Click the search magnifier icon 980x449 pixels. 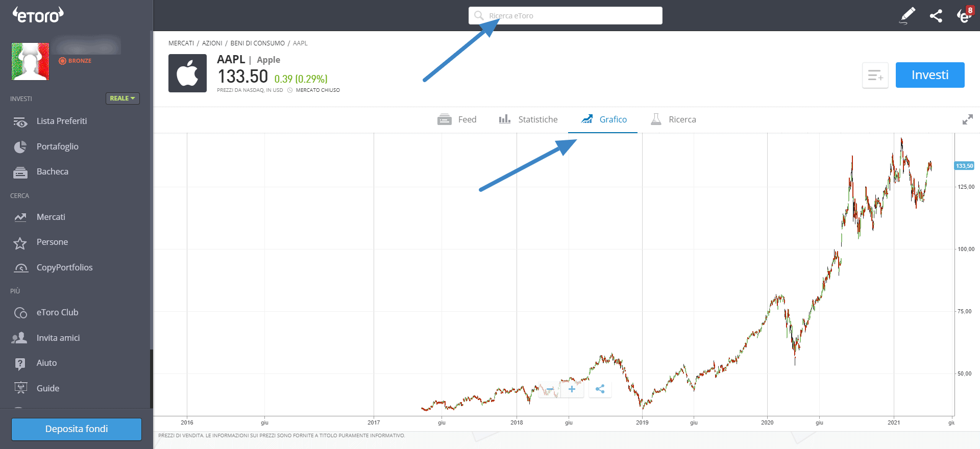(x=479, y=16)
